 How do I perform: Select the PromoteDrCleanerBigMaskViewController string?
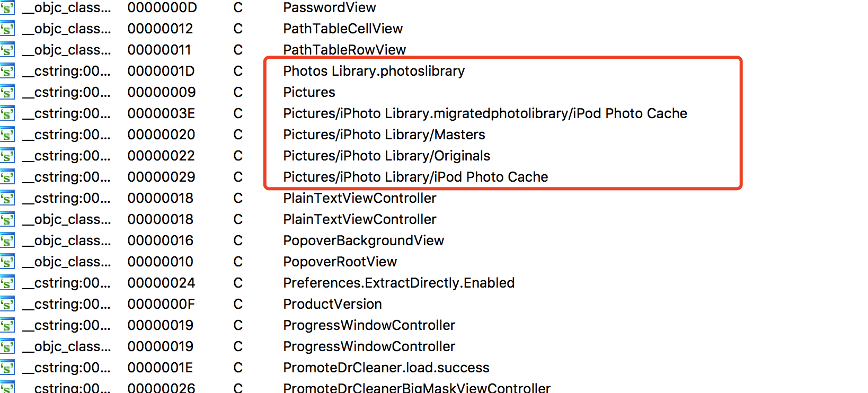pyautogui.click(x=417, y=388)
